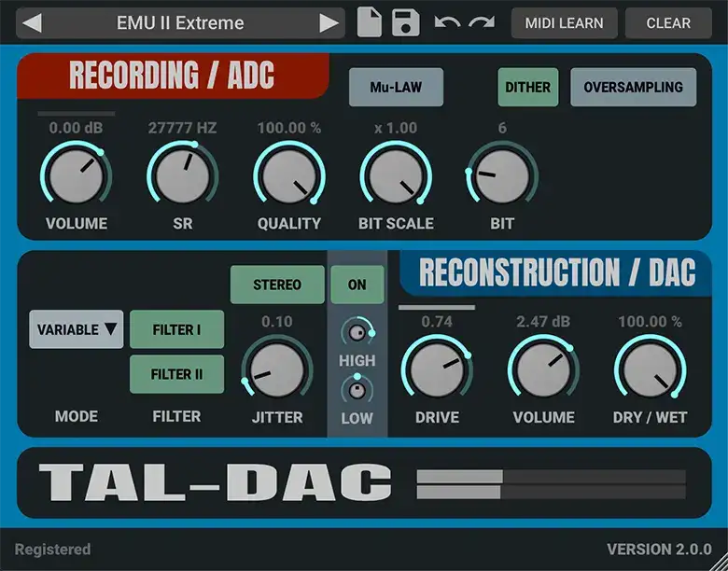
Task: Toggle the FILTER II button
Action: (x=177, y=374)
